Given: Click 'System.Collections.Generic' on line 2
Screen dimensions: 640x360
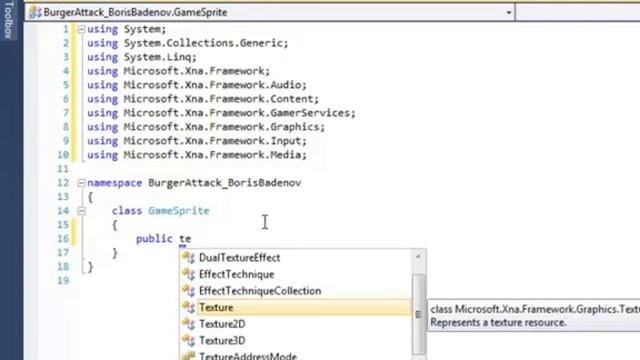Looking at the screenshot, I should click(x=204, y=43).
